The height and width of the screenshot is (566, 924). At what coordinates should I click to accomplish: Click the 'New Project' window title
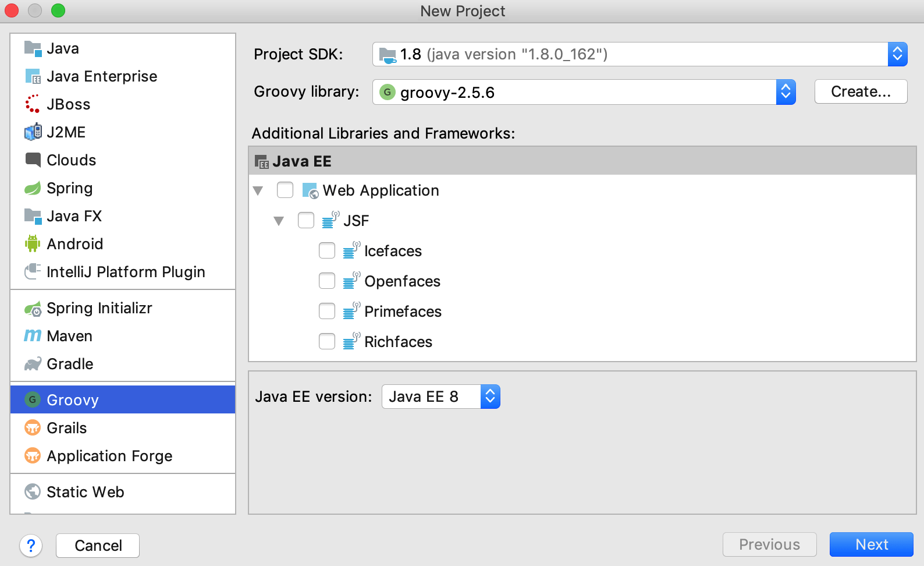(x=463, y=11)
